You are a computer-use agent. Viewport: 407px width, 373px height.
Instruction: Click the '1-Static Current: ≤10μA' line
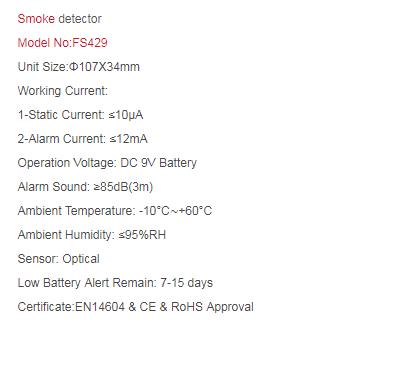click(x=80, y=115)
